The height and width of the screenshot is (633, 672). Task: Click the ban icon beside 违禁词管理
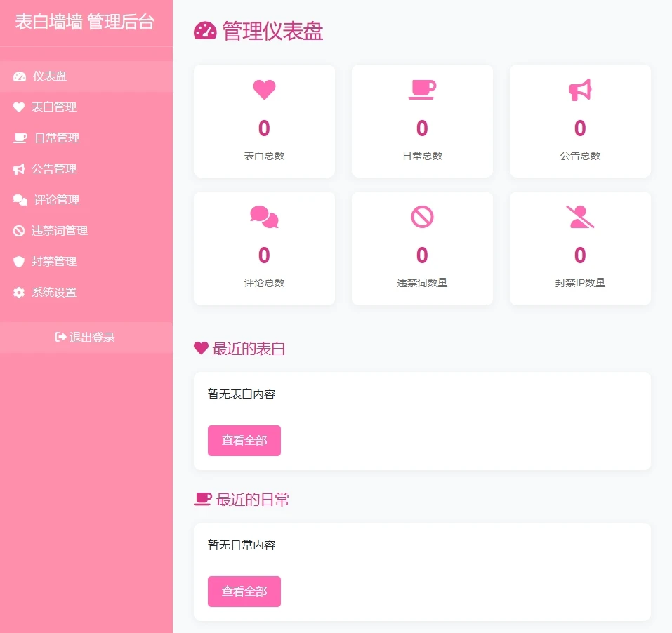[19, 231]
